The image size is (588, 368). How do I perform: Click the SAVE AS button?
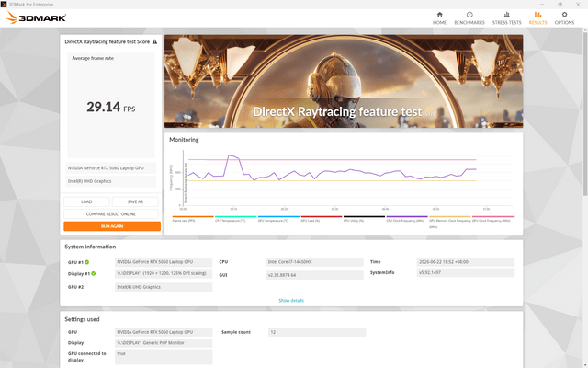click(135, 201)
